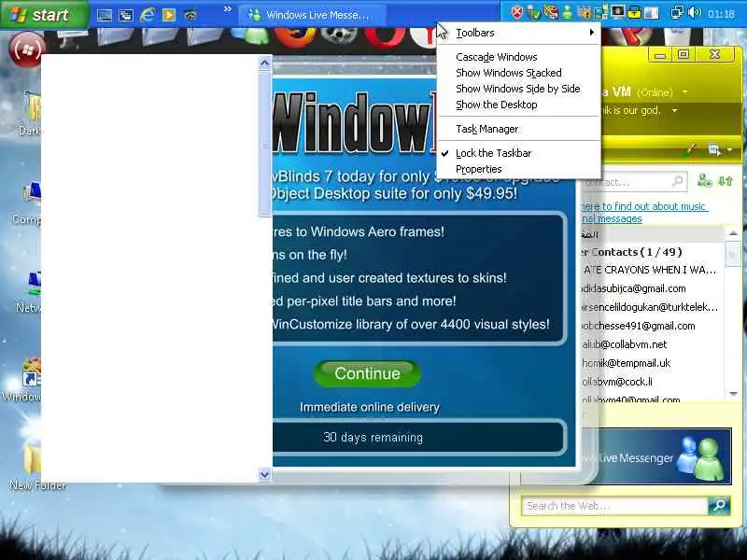Select contact homik@tempmail.uk
Screen dimensions: 747x560
pos(626,363)
